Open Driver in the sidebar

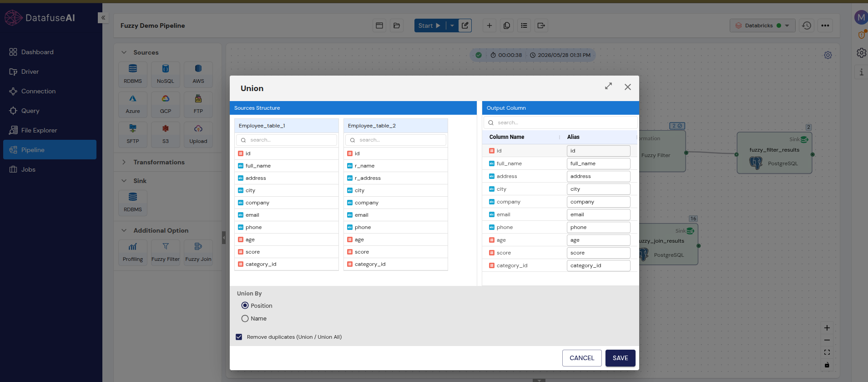[49, 71]
